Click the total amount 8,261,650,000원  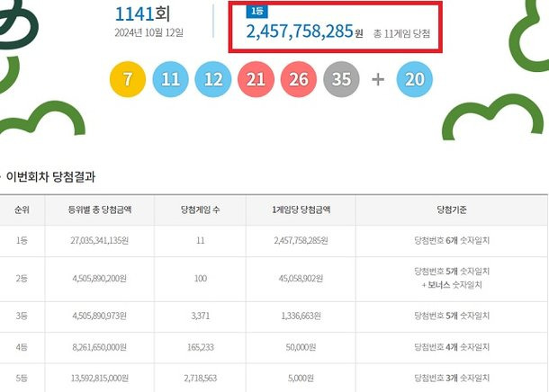[100, 348]
